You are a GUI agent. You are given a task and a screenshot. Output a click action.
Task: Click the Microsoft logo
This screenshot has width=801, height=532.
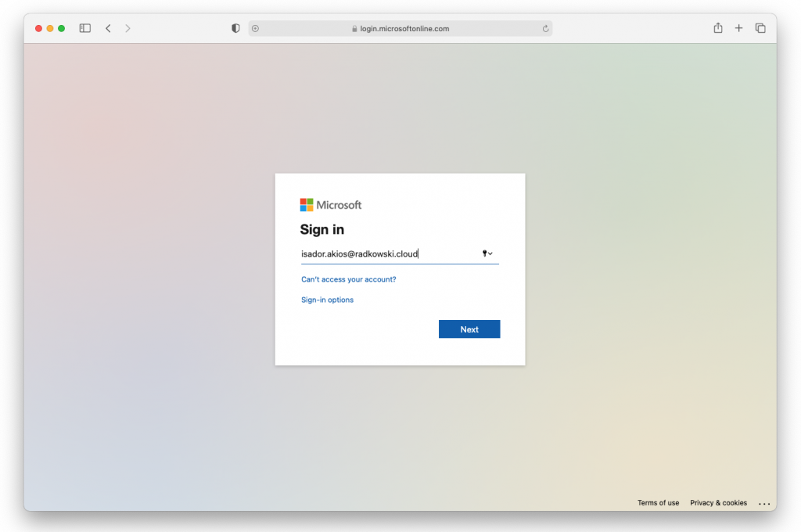(331, 205)
